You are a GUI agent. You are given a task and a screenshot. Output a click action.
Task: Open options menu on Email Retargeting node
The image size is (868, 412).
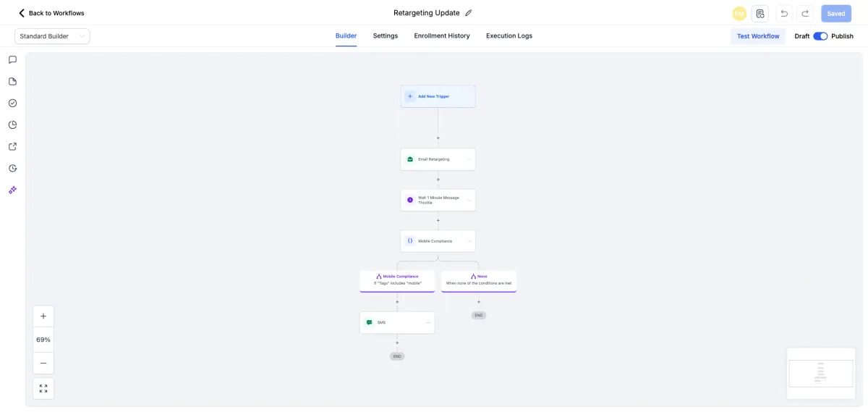coord(469,159)
